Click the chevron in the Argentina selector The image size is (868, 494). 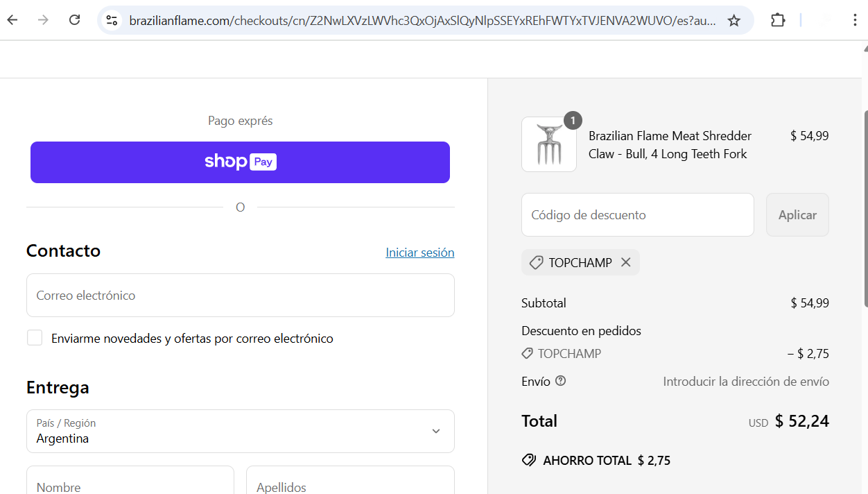click(435, 431)
